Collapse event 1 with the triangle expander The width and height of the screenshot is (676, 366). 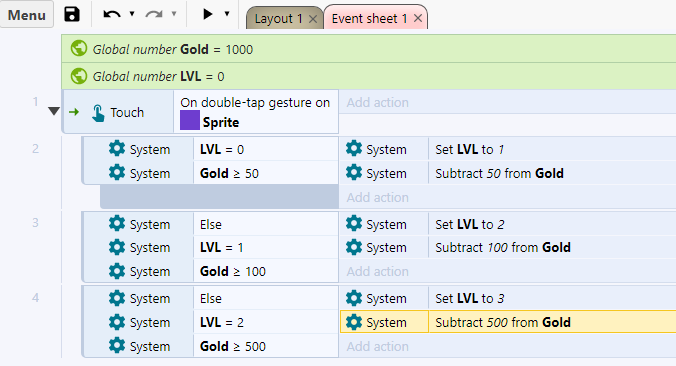pos(54,111)
